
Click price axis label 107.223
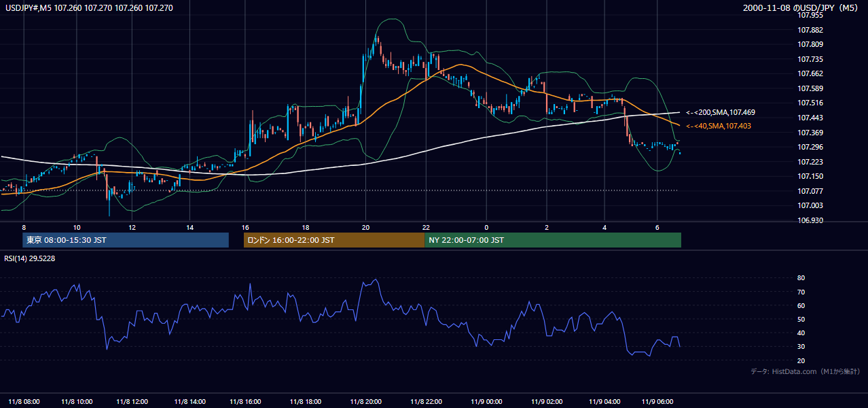(810, 162)
